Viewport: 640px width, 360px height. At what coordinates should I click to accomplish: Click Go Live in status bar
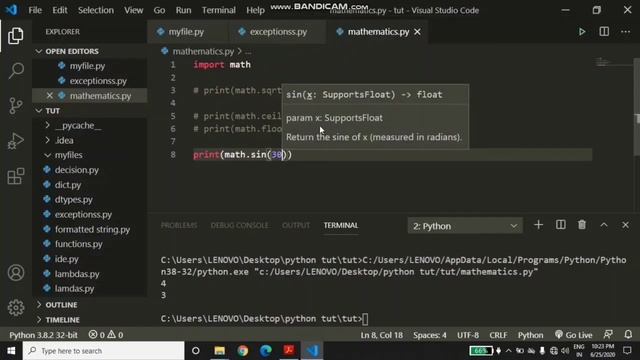(573, 335)
